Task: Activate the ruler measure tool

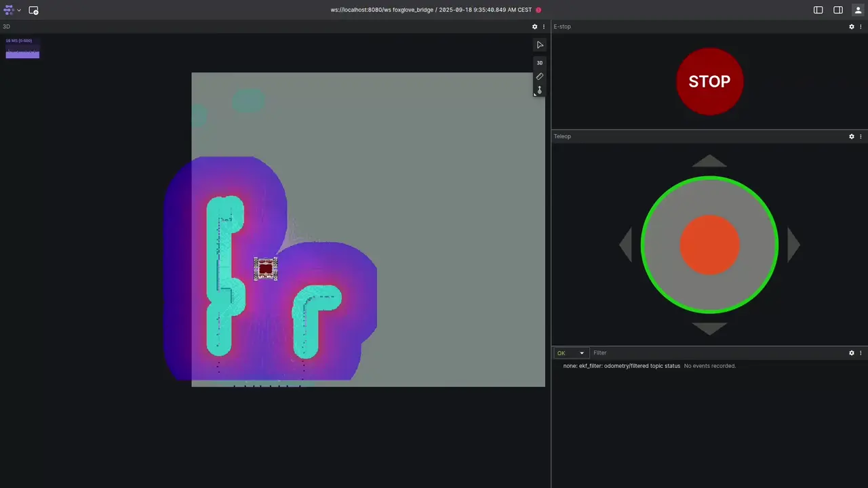Action: 540,77
